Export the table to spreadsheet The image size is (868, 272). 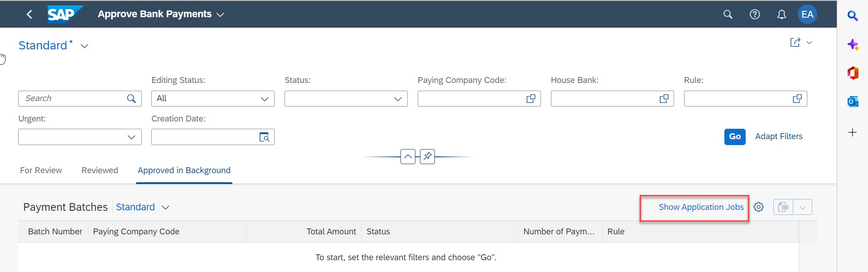(x=783, y=207)
